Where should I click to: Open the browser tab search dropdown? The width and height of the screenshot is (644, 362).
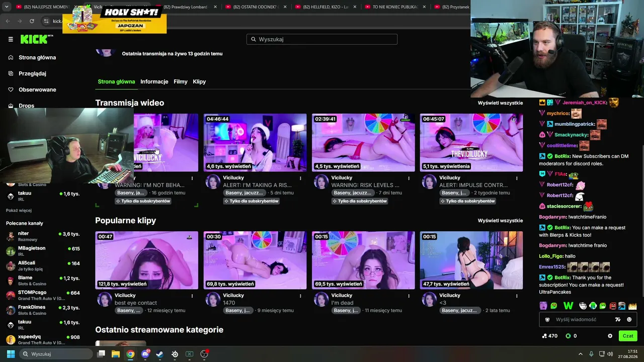coord(7,7)
